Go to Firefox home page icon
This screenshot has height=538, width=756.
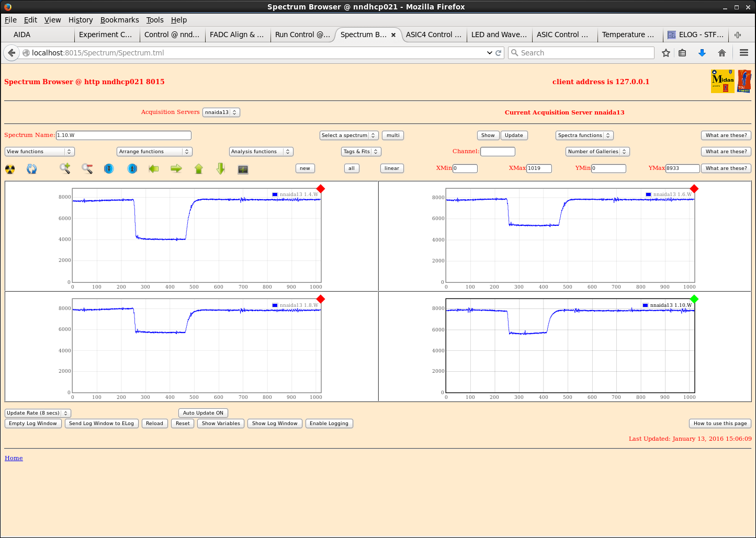pyautogui.click(x=722, y=53)
